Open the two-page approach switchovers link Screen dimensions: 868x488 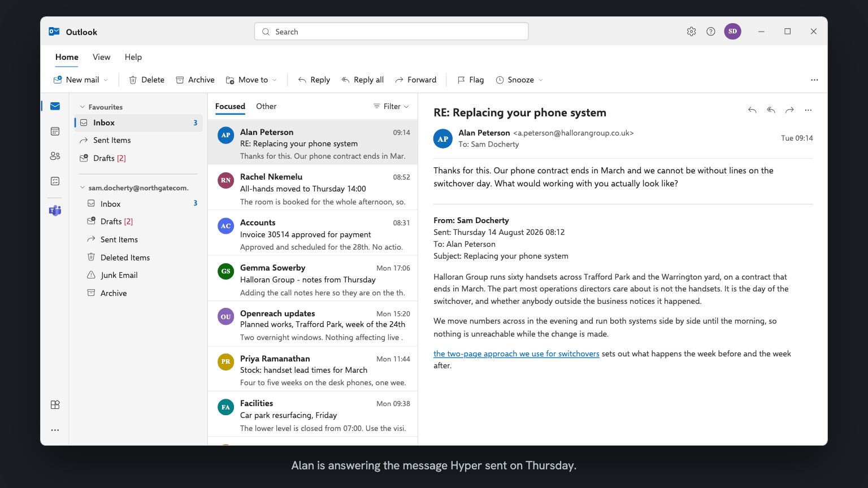tap(516, 354)
